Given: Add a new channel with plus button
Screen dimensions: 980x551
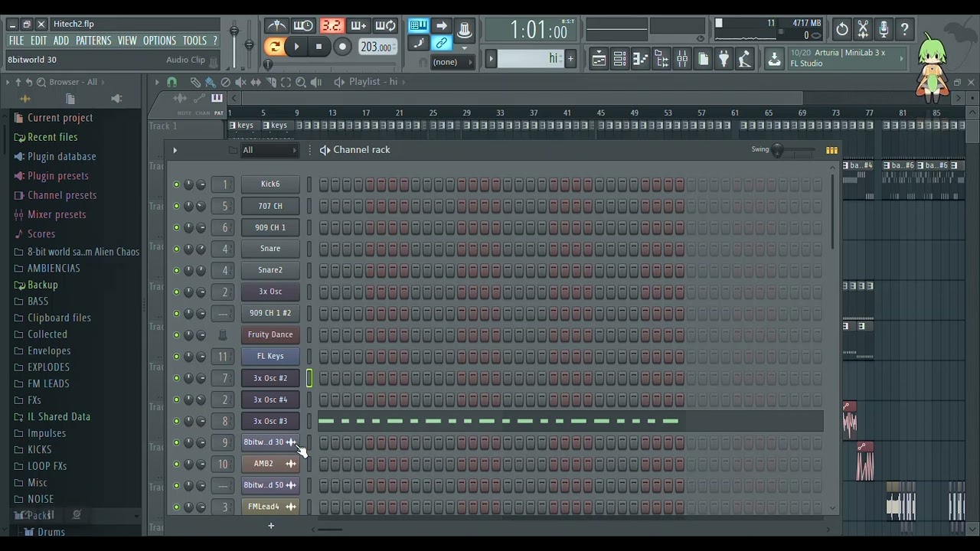Looking at the screenshot, I should 270,526.
